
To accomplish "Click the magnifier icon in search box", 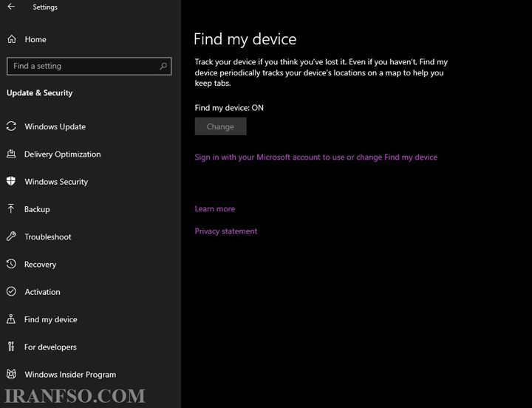I will [x=163, y=66].
